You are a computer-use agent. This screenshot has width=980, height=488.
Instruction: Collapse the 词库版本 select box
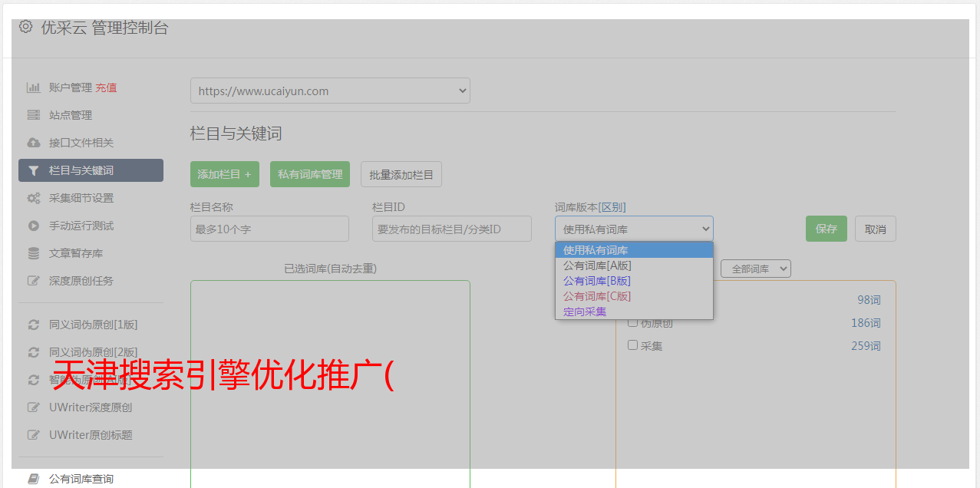pos(634,229)
